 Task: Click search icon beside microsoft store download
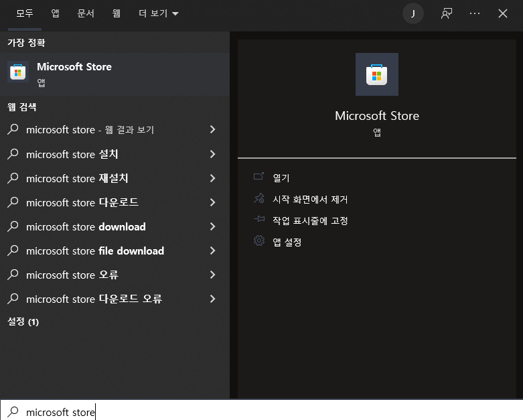(13, 226)
